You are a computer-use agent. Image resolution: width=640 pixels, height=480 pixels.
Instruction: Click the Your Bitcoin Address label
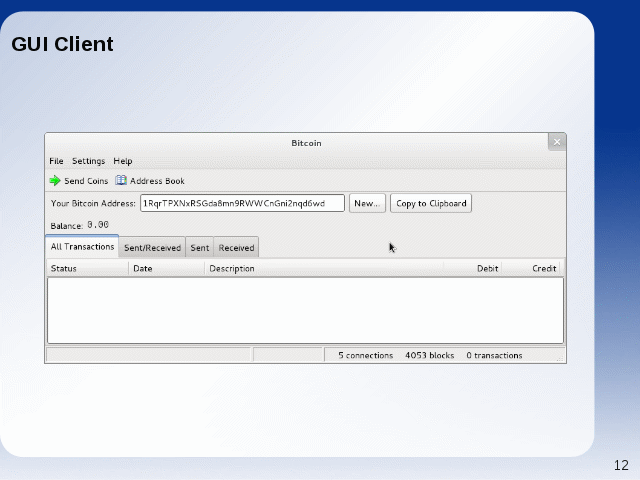[93, 203]
